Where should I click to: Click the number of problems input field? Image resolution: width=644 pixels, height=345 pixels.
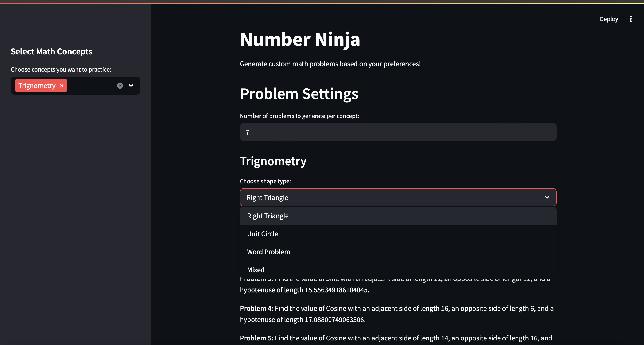tap(384, 132)
